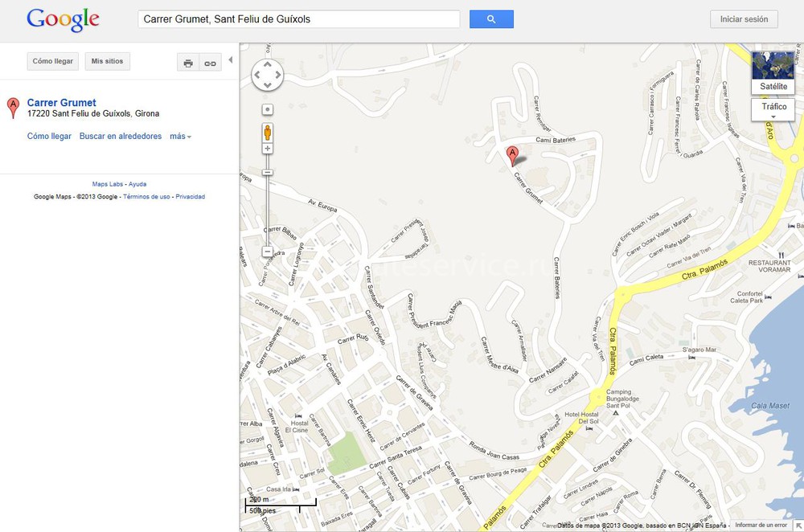This screenshot has width=804, height=532.
Task: Open the Carrer Grumet result title
Action: point(62,103)
